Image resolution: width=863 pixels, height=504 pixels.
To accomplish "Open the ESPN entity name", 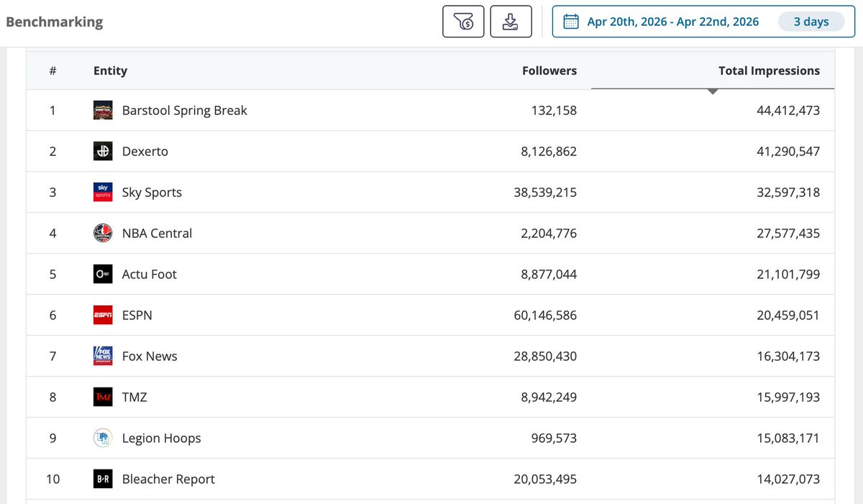I will click(137, 315).
